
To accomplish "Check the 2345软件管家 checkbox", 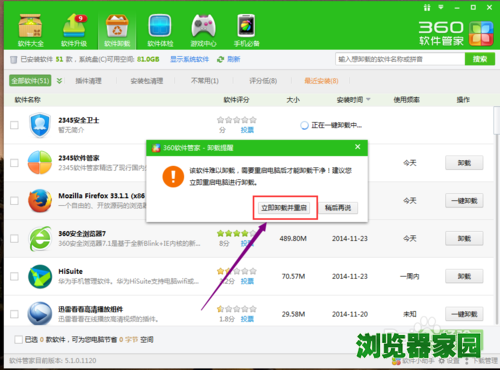I will tap(14, 163).
